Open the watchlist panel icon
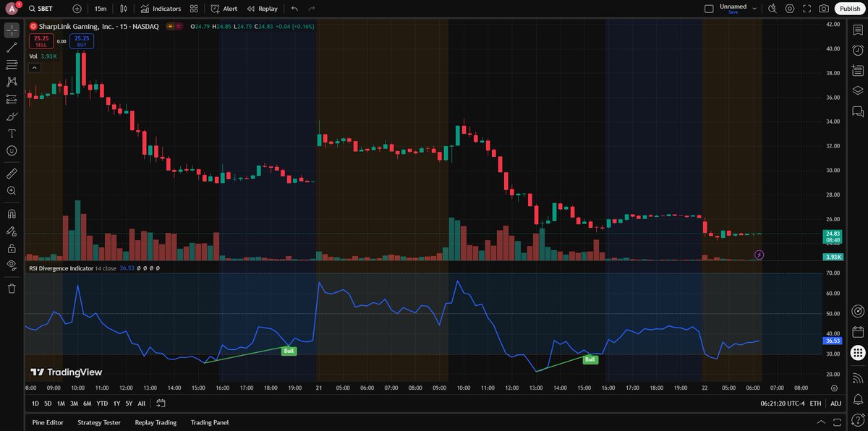This screenshot has height=431, width=868. pos(858,30)
